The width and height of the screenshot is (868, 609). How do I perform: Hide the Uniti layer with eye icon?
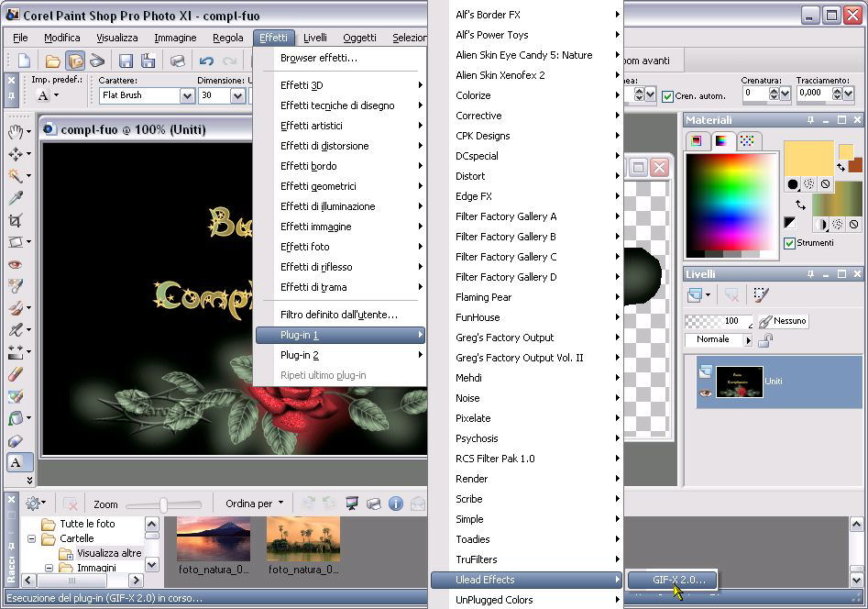[706, 393]
